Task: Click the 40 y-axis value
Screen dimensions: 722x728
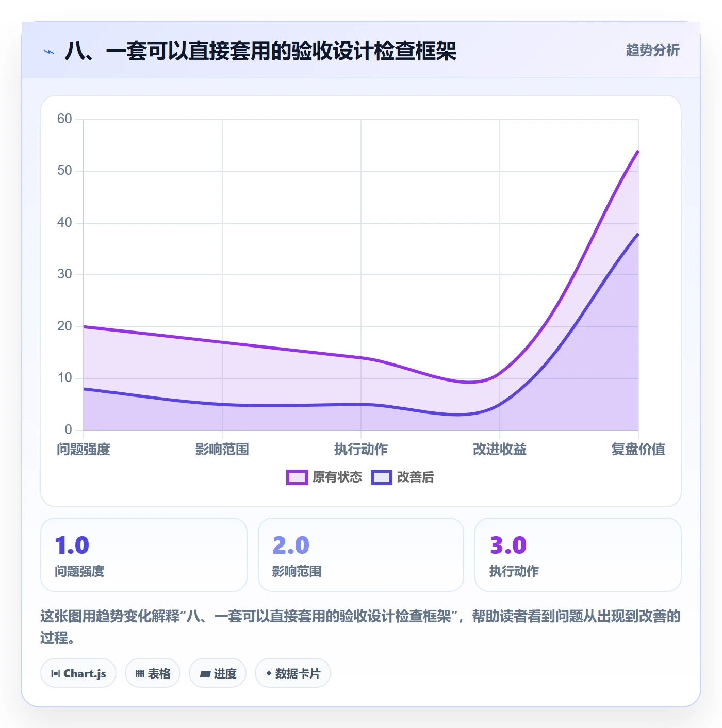Action: (64, 223)
